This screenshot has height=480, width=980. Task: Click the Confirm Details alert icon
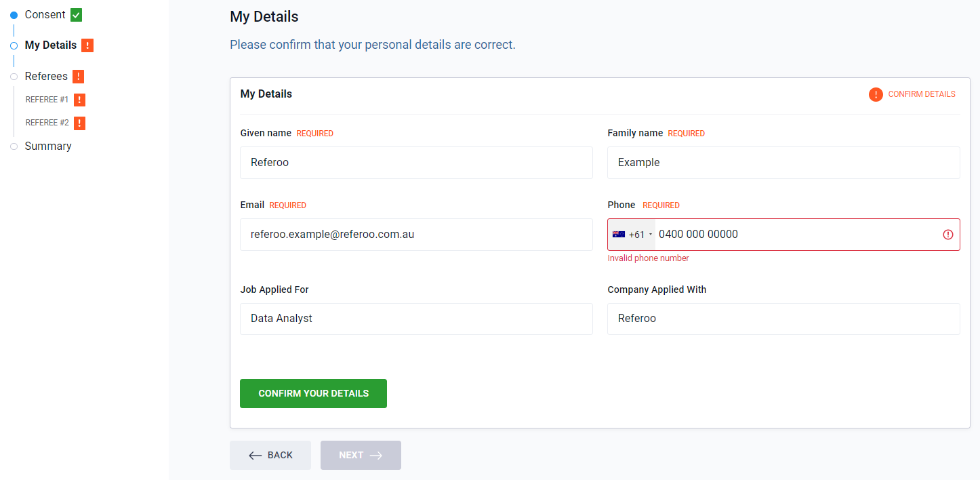tap(876, 95)
